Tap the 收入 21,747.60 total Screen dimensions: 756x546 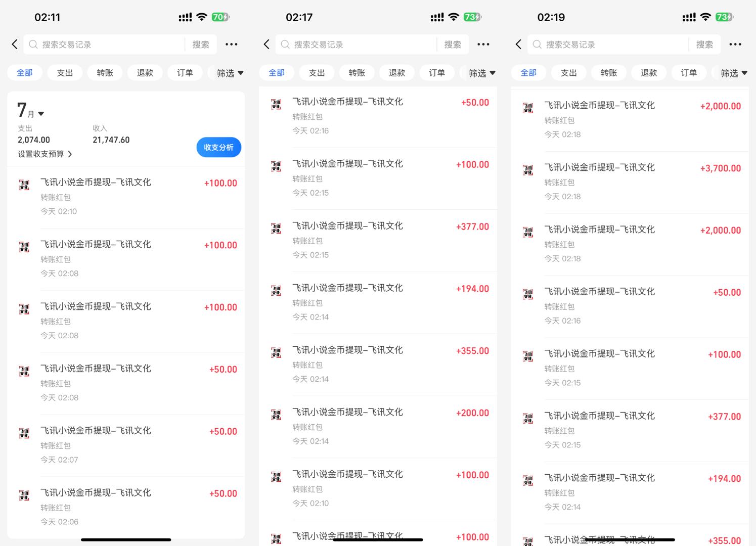point(111,135)
